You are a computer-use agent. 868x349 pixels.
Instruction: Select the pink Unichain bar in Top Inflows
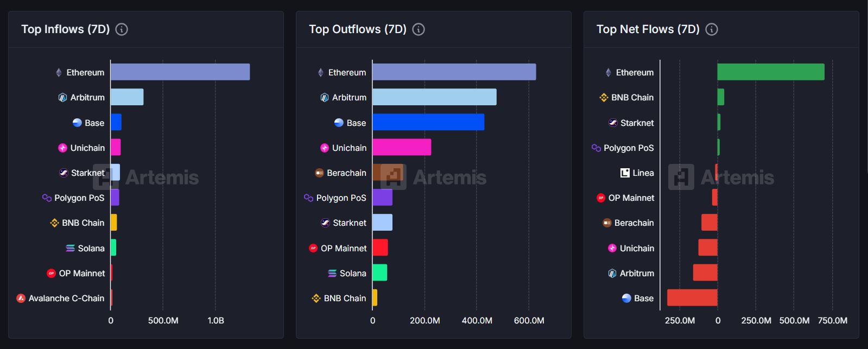(x=116, y=147)
